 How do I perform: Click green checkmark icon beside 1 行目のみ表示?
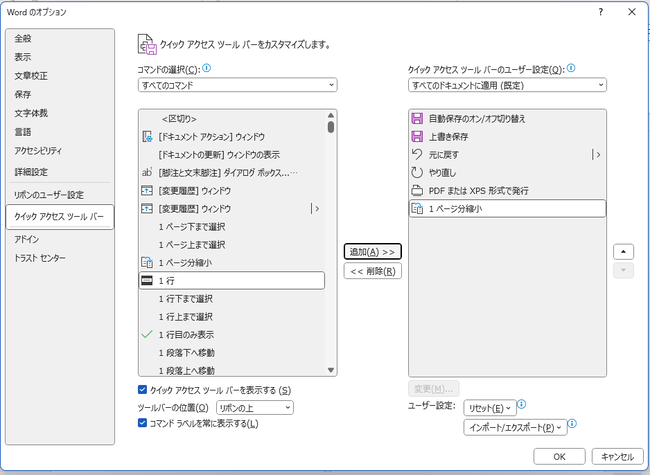click(x=147, y=334)
